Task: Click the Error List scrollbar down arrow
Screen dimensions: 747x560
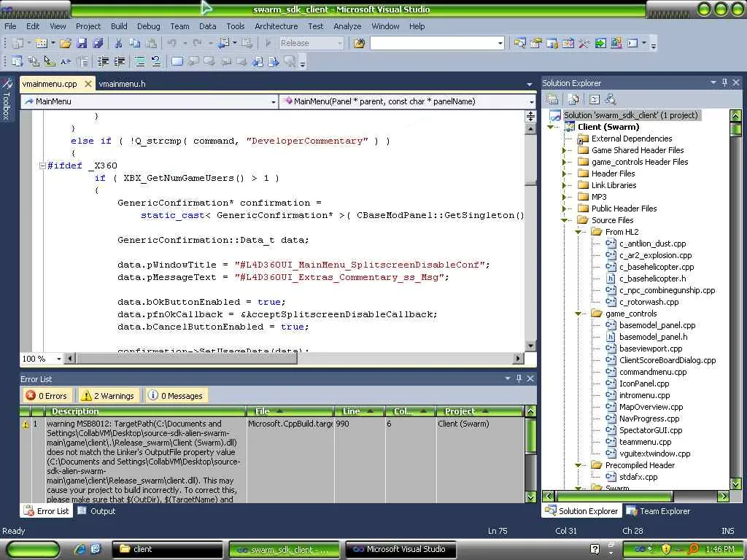Action: [x=531, y=497]
